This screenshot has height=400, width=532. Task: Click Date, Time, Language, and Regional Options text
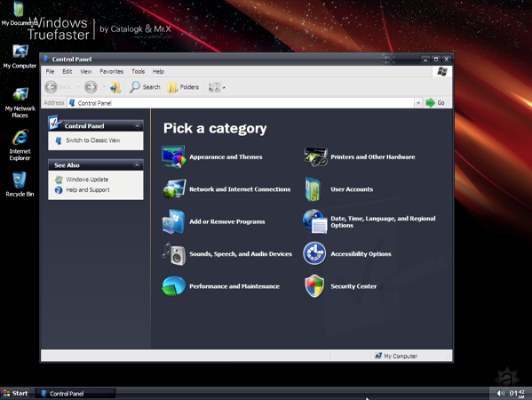tap(383, 221)
